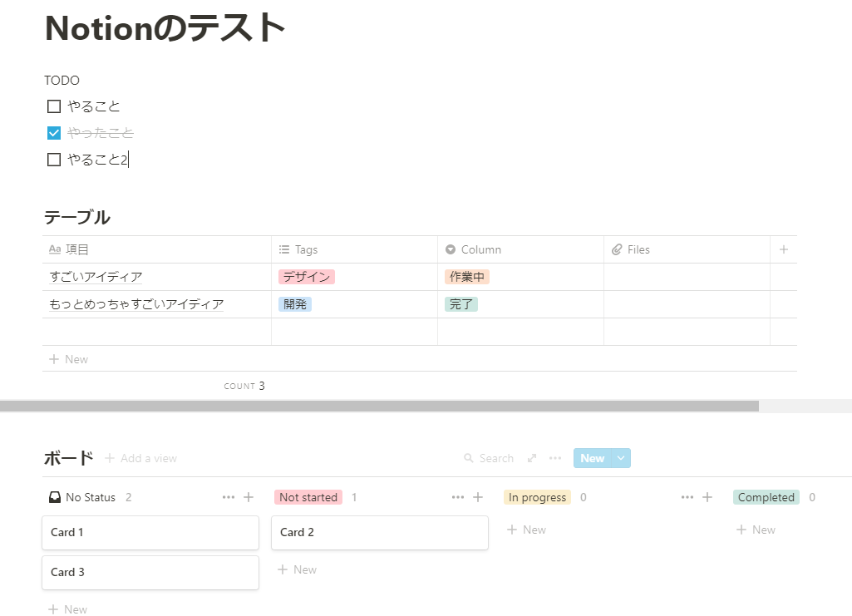Open Card 3
852x616 pixels.
coord(150,573)
